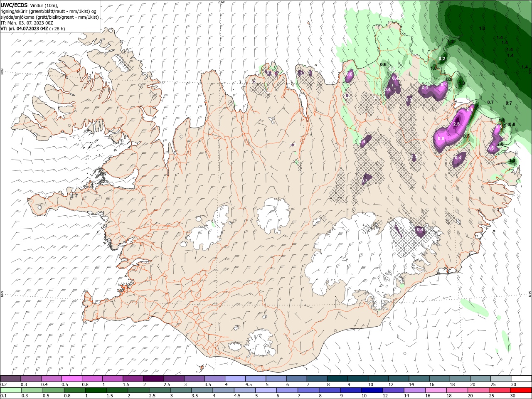Viewport: 532px width, 399px height.
Task: Click the 15W longitude label
Action: click(440, 2)
